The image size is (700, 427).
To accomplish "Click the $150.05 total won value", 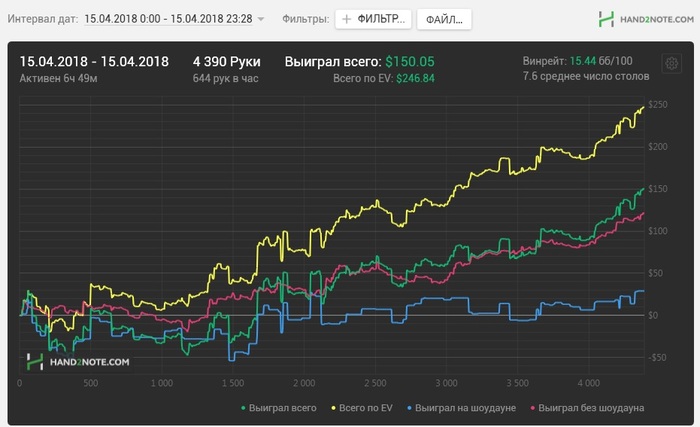I will [x=410, y=62].
